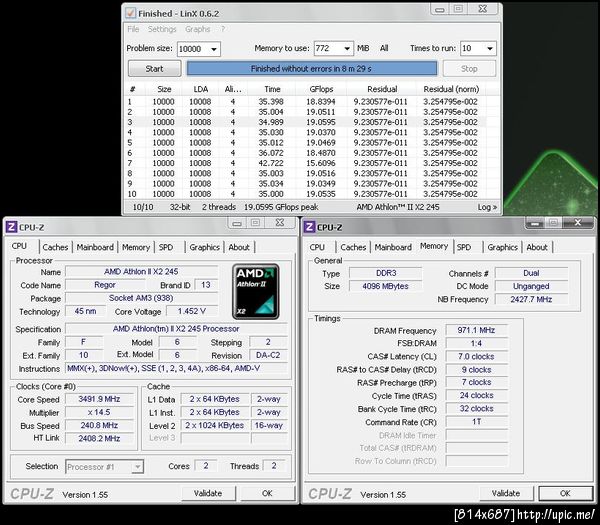Click the All memory link in LinX
Screen dimensions: 600x525
[x=384, y=48]
